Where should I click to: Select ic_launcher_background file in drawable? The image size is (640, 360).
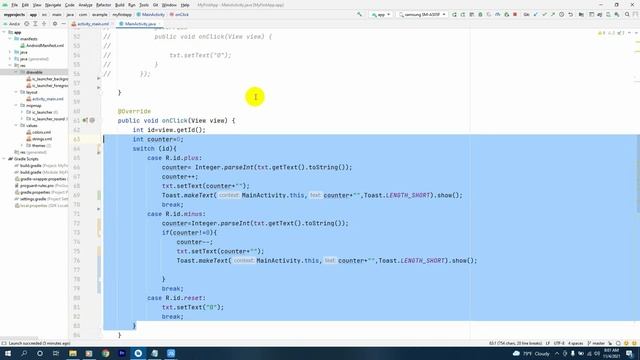(47, 79)
